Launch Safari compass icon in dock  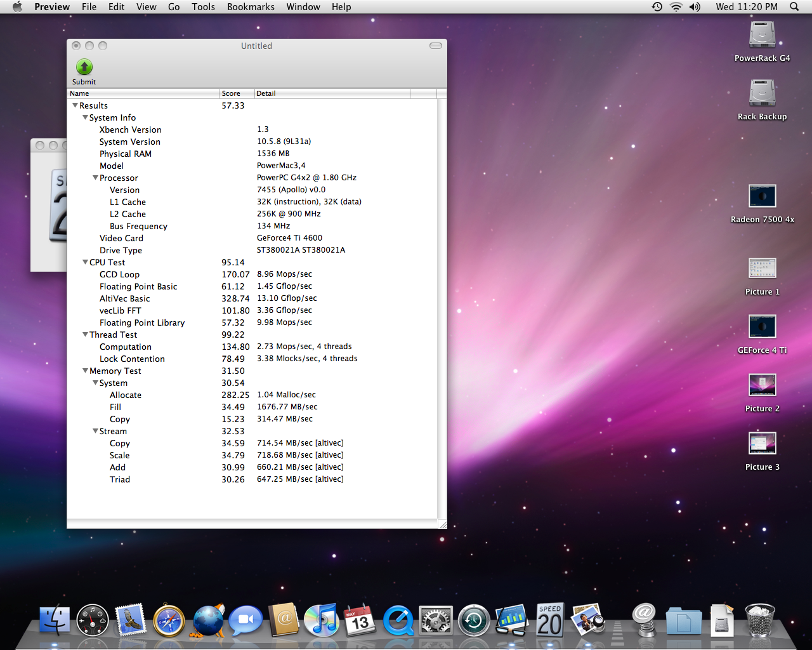pyautogui.click(x=169, y=621)
